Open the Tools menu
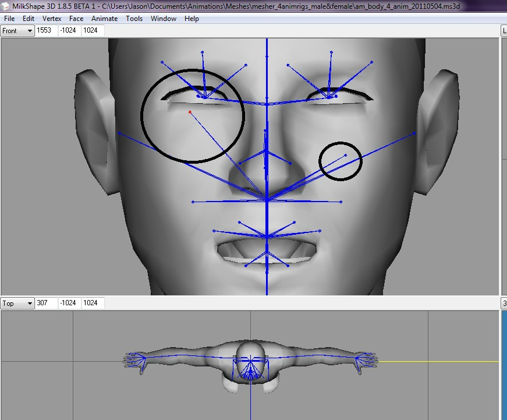 pyautogui.click(x=134, y=18)
